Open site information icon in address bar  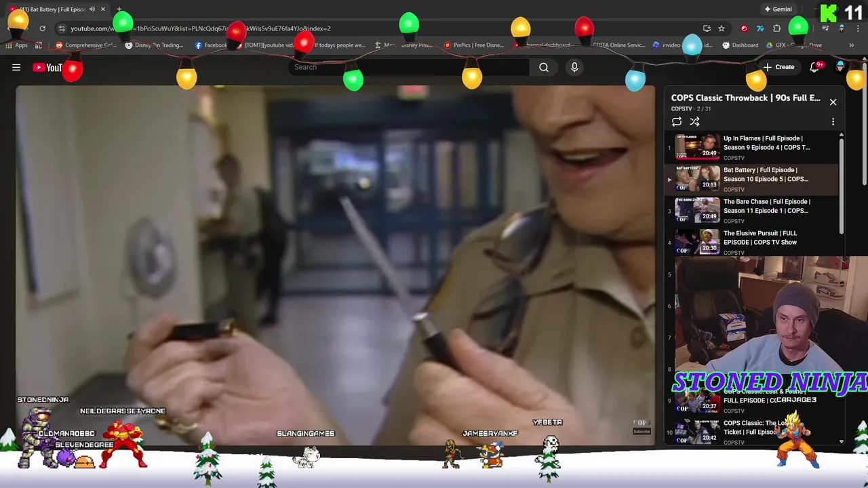pyautogui.click(x=62, y=28)
